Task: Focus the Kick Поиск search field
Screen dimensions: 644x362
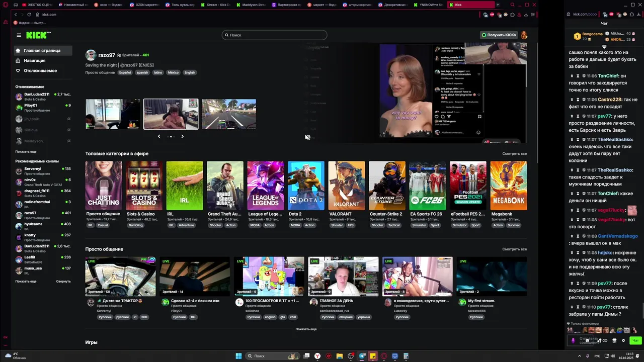Action: pos(274,35)
